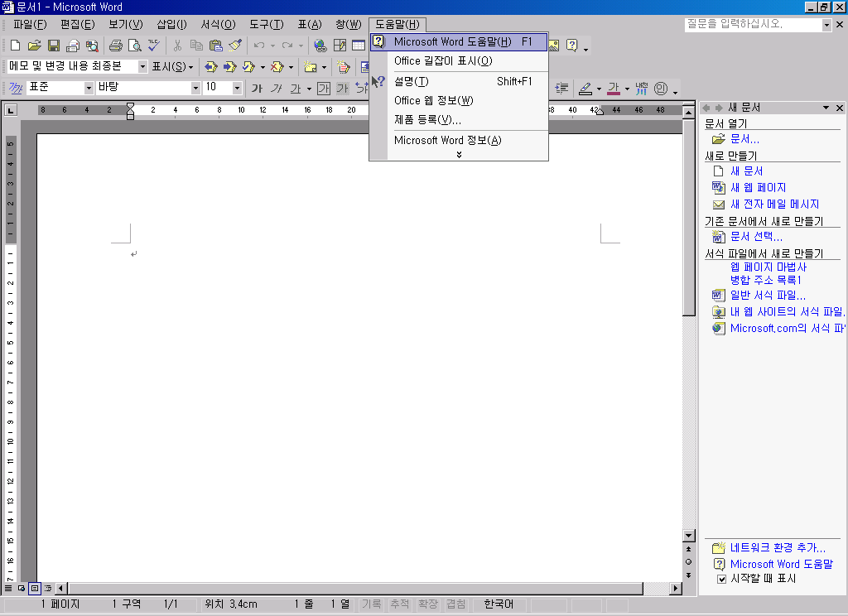Click the Select Browse Object circle button

click(x=688, y=562)
